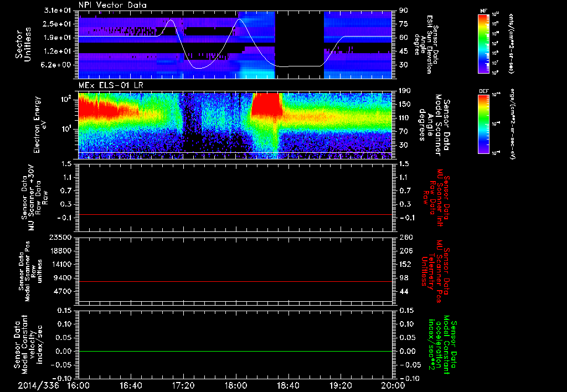Click the 20:00 time axis label
This screenshot has height=392, width=567.
pyautogui.click(x=393, y=385)
